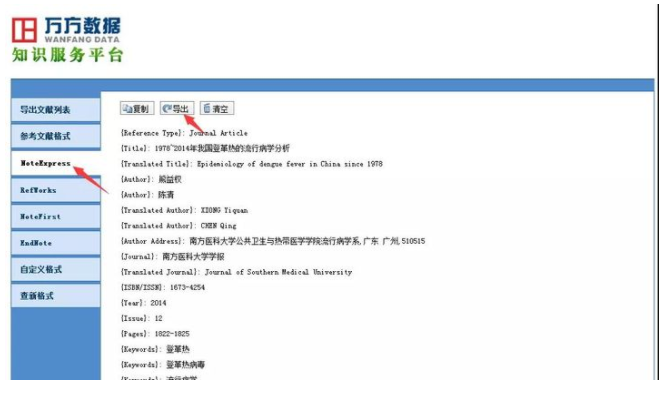Click the Author Address line
666x412 pixels.
pyautogui.click(x=273, y=241)
